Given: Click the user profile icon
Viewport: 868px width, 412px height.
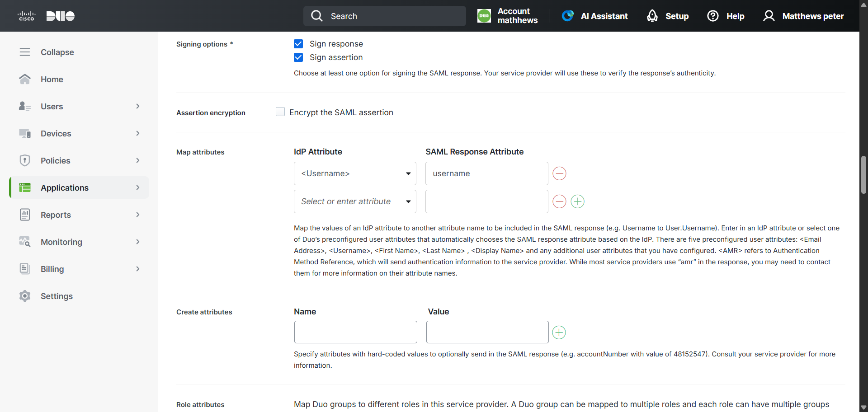Looking at the screenshot, I should point(769,16).
